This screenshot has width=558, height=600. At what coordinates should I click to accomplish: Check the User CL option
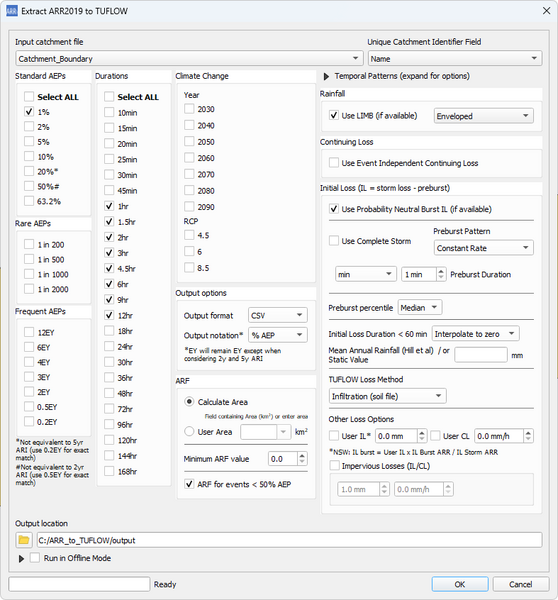click(x=435, y=435)
